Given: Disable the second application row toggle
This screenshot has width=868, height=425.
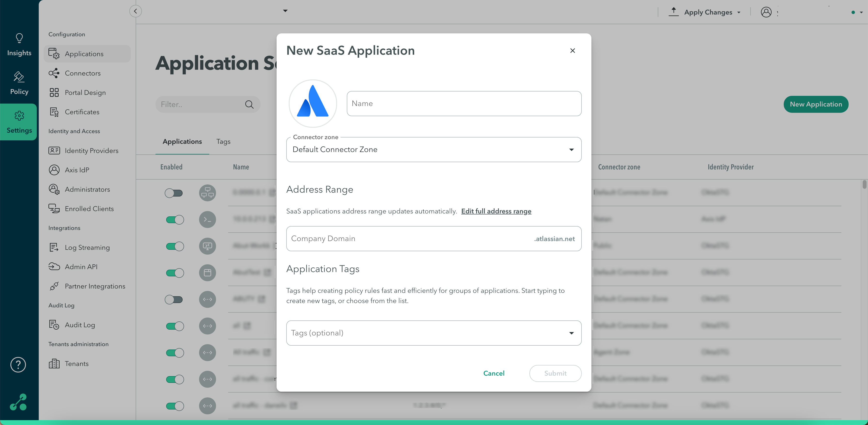Looking at the screenshot, I should [x=175, y=220].
